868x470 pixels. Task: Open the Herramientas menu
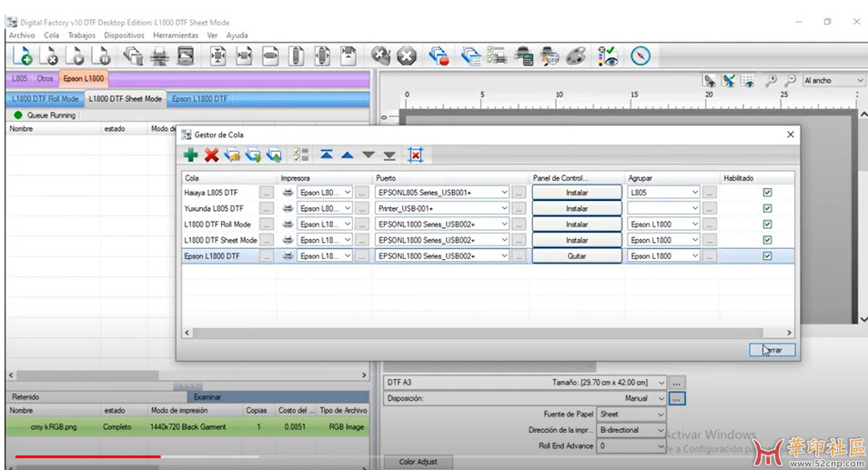[176, 35]
